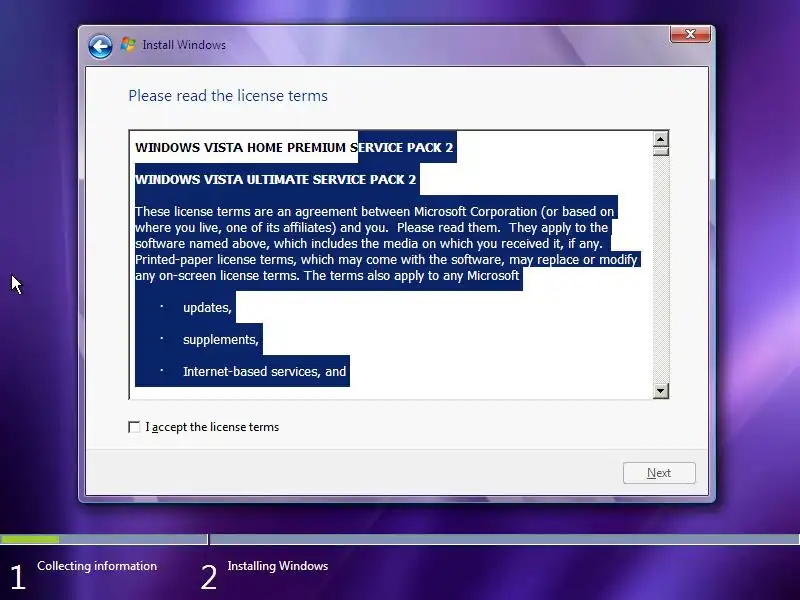Image resolution: width=800 pixels, height=600 pixels.
Task: Click the 'Internet-based services, and' bullet item
Action: 264,371
